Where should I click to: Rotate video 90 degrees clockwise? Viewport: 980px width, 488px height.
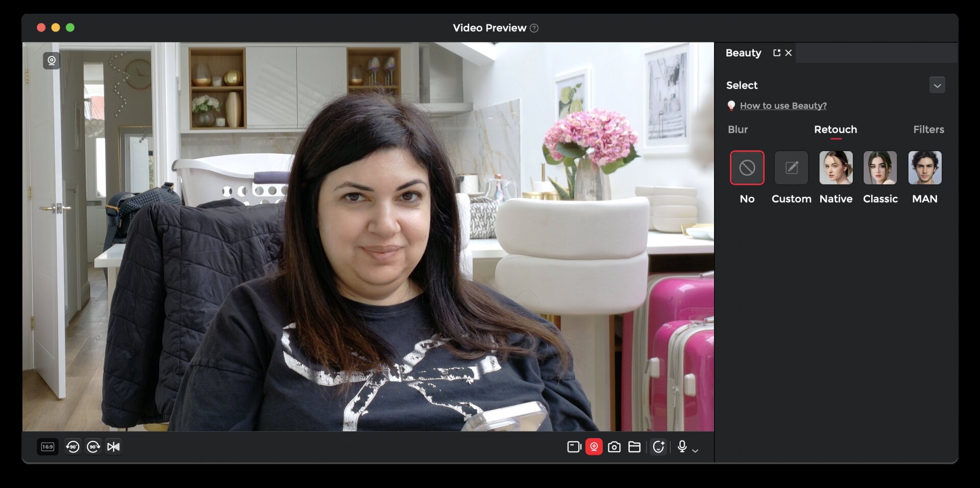(93, 447)
